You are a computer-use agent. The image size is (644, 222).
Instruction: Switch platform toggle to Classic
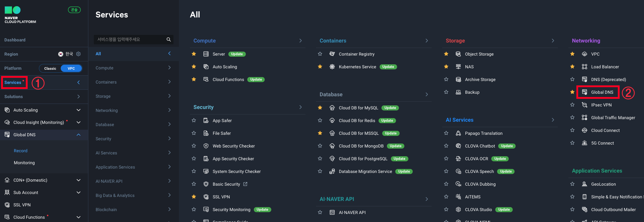click(x=50, y=68)
